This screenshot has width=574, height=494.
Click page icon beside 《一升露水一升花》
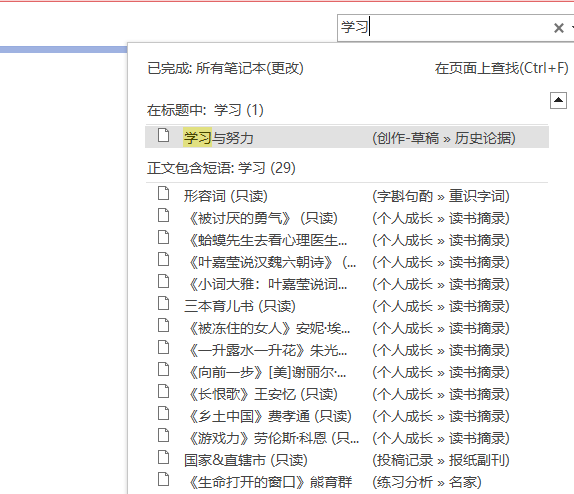click(163, 347)
